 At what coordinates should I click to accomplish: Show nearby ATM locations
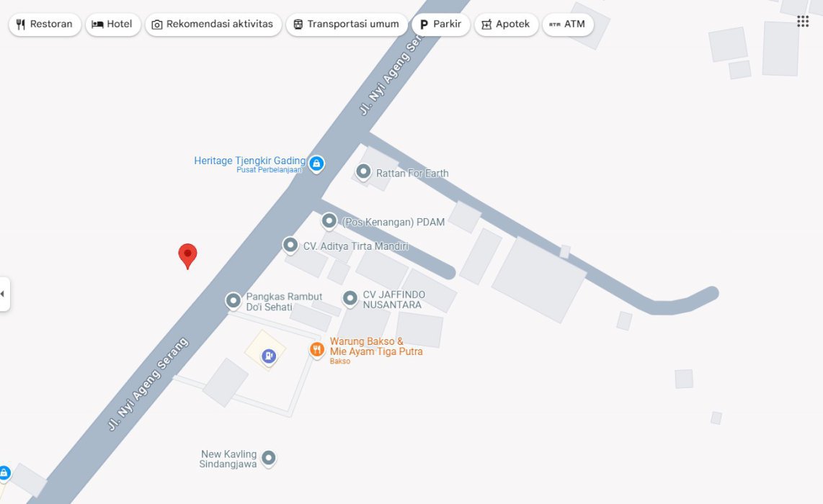pos(568,24)
